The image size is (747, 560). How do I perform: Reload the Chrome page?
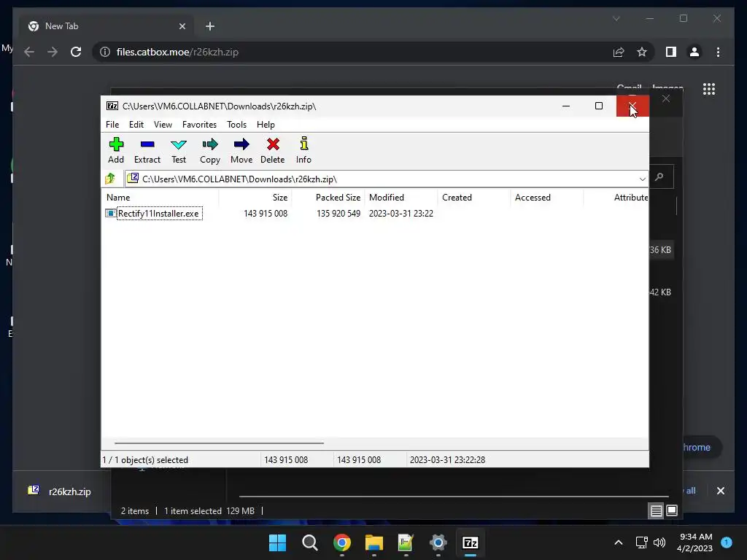pos(76,52)
